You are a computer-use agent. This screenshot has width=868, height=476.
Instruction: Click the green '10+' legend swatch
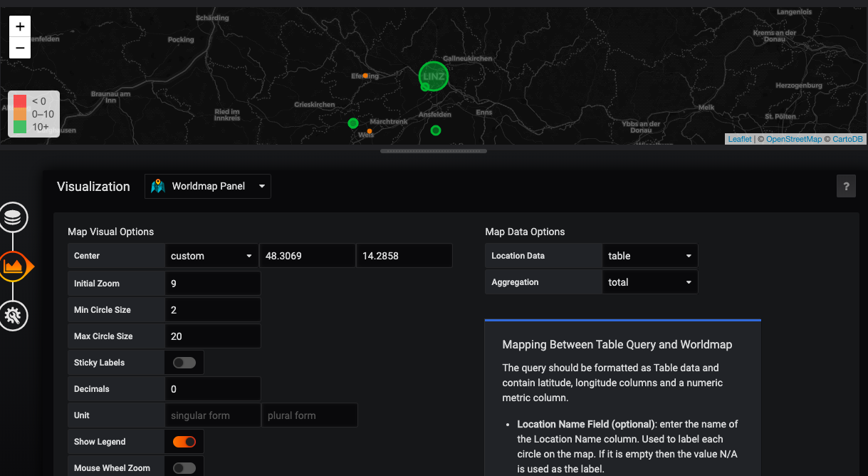click(x=20, y=127)
